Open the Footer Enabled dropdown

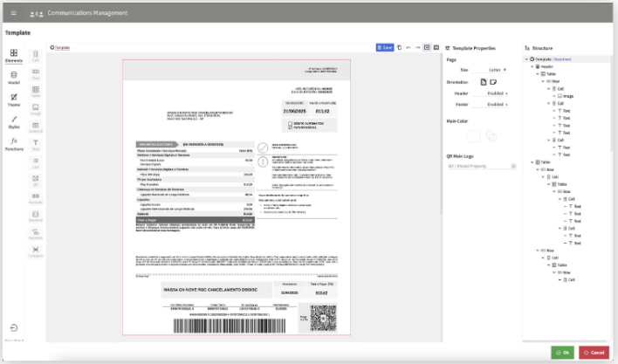click(x=498, y=104)
